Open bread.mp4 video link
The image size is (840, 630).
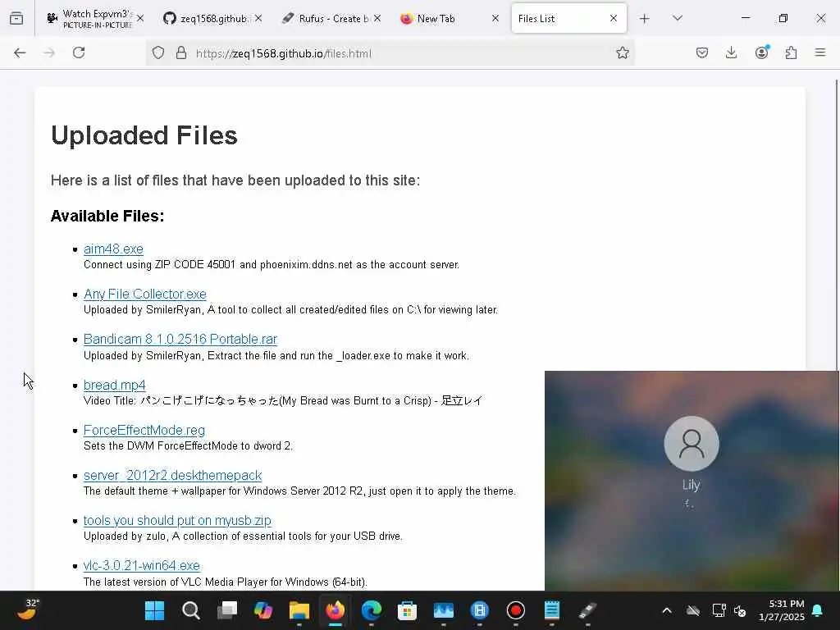point(115,386)
